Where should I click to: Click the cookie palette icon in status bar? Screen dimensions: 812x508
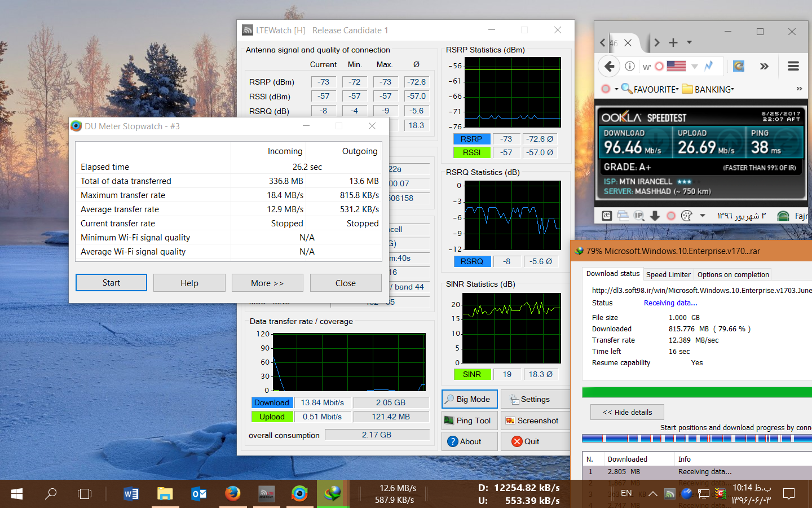coord(686,216)
